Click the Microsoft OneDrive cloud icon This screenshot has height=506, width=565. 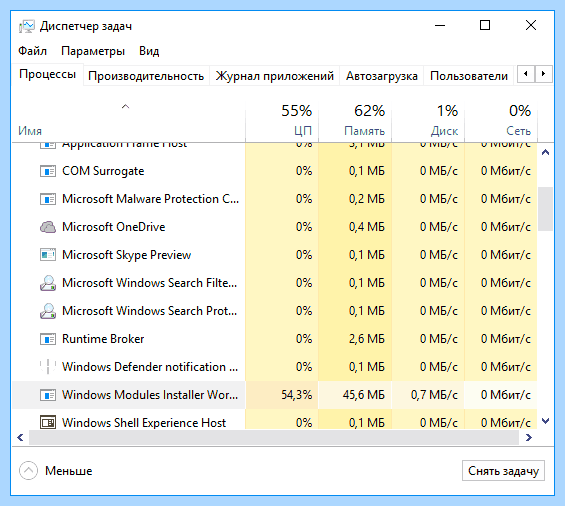point(48,227)
